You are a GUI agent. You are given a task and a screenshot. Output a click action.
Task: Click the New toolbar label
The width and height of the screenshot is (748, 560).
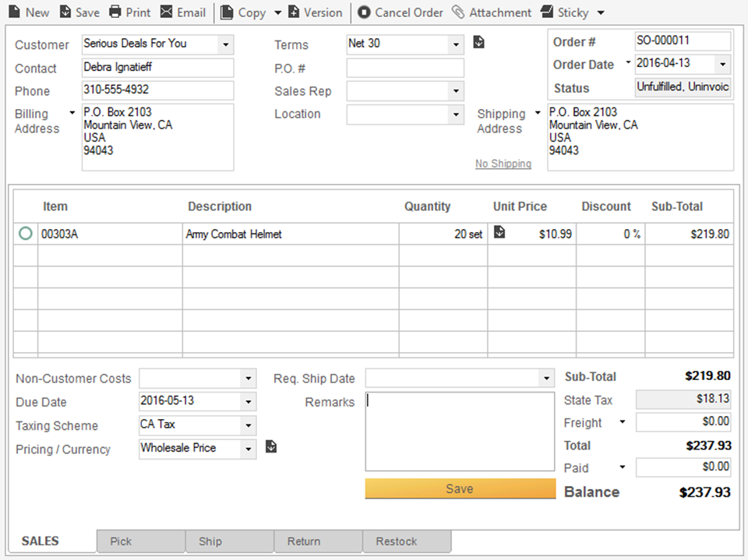pos(37,13)
